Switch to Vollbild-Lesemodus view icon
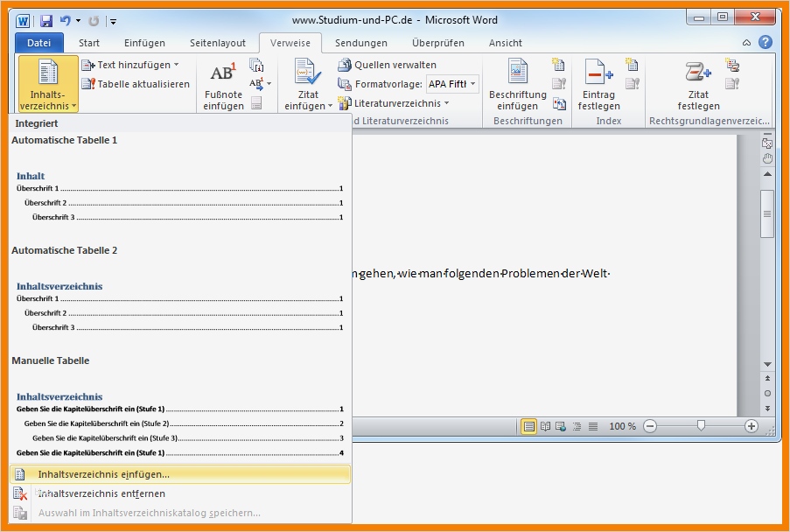The width and height of the screenshot is (790, 532). pos(545,427)
